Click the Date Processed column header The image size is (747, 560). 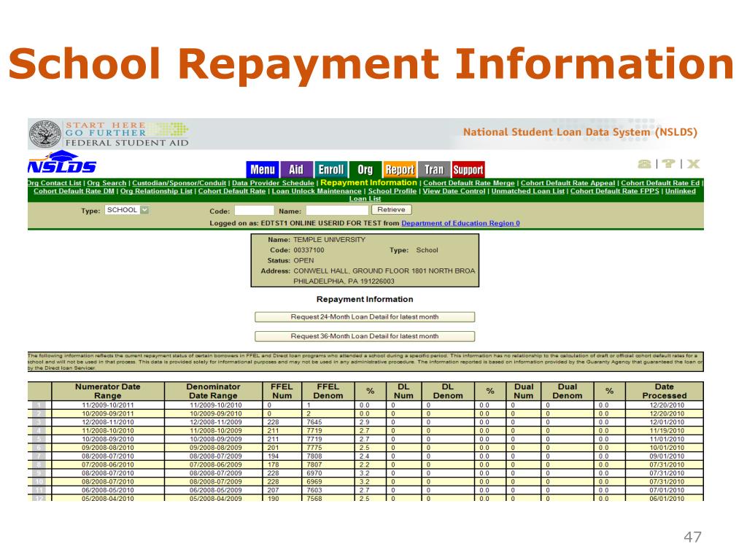[x=665, y=391]
